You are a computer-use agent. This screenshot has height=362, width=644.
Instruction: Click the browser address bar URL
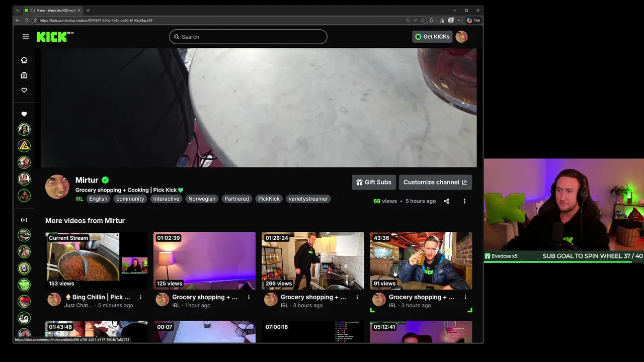pyautogui.click(x=96, y=21)
